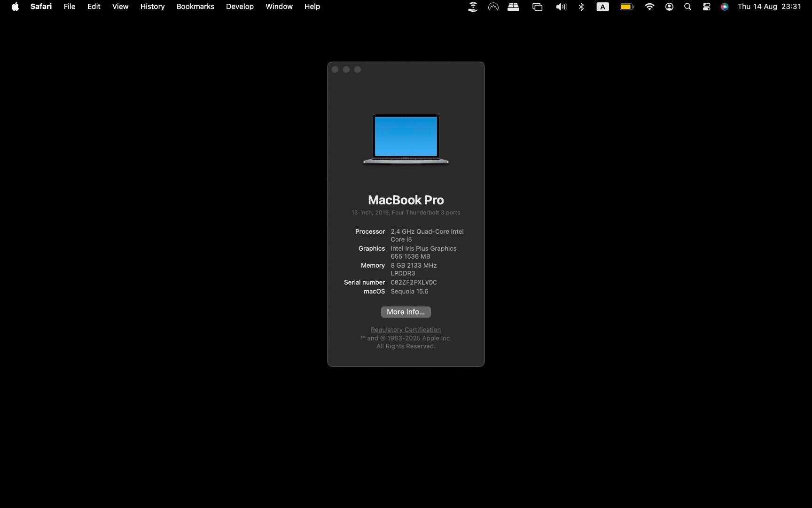Open the Window menu
The height and width of the screenshot is (508, 812).
point(279,7)
